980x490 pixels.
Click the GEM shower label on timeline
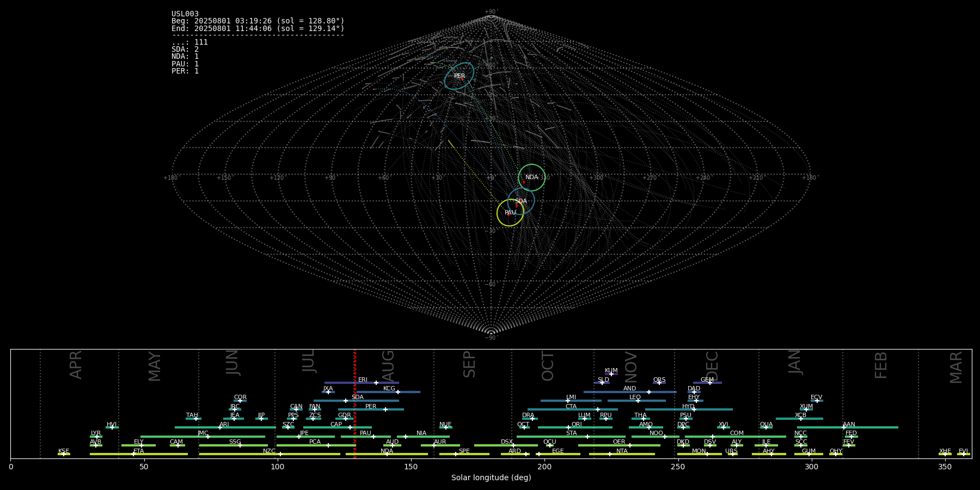pyautogui.click(x=707, y=380)
